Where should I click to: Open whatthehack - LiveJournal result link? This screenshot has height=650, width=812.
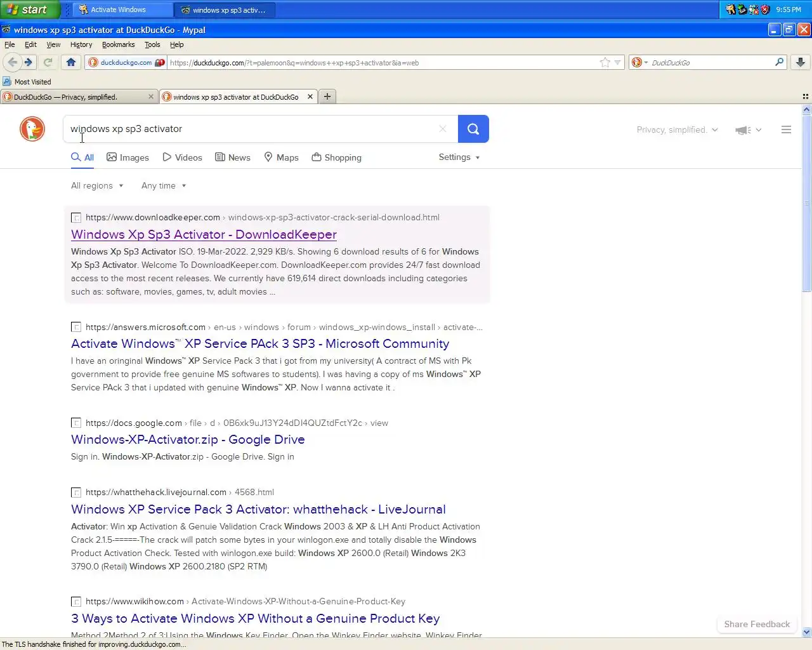click(258, 509)
